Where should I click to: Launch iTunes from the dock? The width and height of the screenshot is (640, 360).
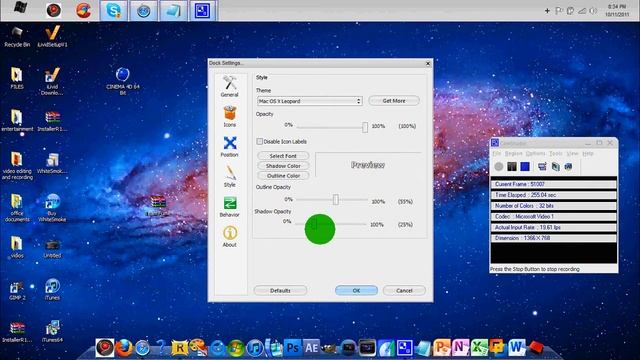tap(255, 348)
